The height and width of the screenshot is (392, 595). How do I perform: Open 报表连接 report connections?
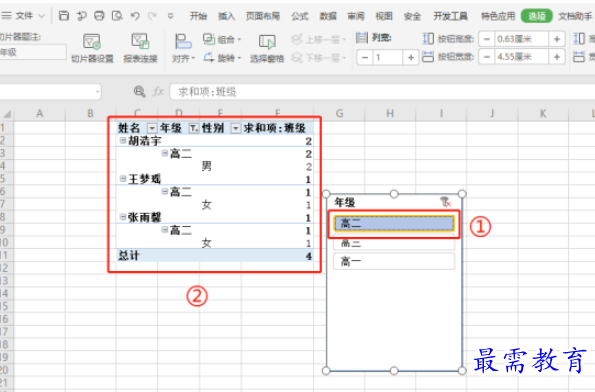pos(140,48)
